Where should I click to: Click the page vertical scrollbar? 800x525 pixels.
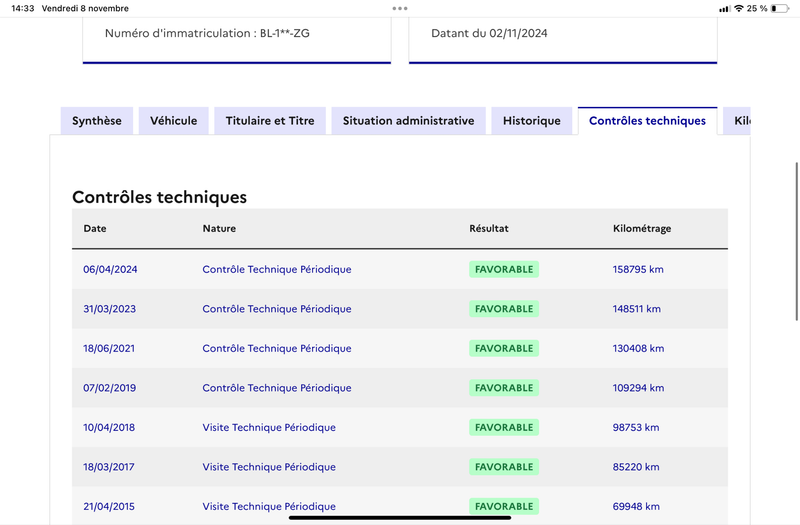coord(797,241)
